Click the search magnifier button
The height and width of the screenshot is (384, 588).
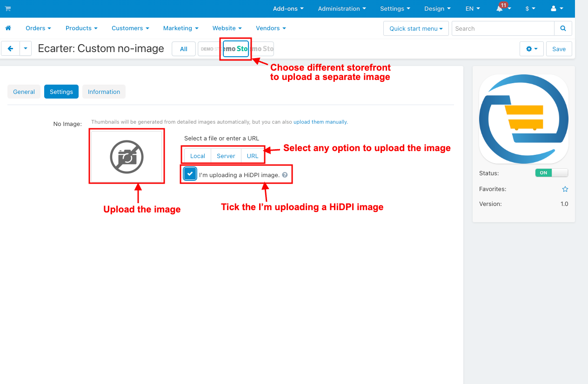(563, 28)
